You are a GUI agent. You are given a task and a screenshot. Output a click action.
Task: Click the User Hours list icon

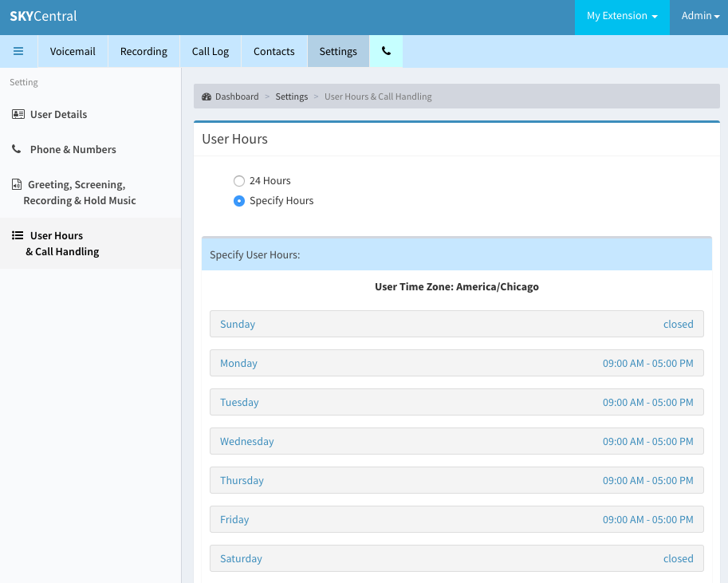(18, 235)
